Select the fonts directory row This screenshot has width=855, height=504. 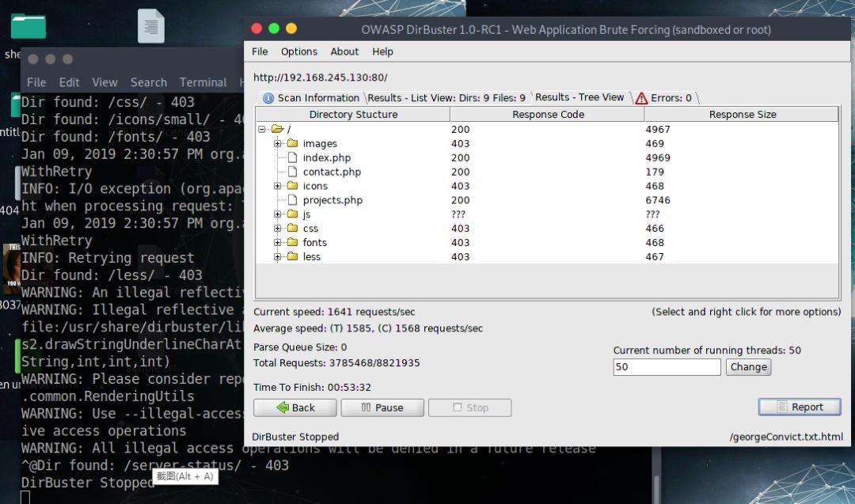[547, 242]
